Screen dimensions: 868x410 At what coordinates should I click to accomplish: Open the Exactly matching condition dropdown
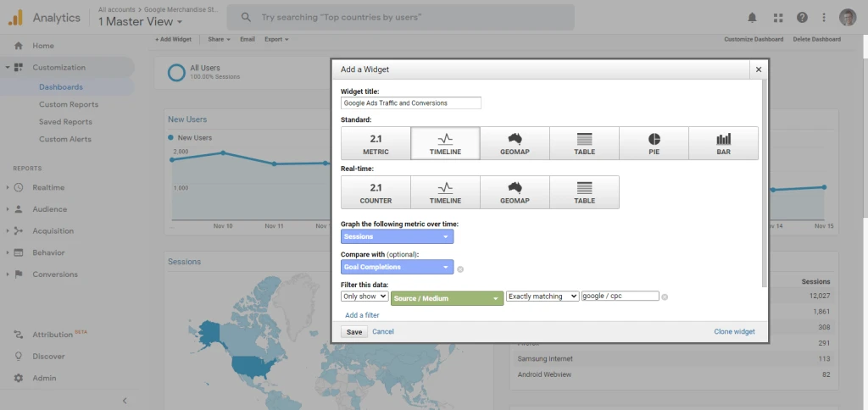pos(542,296)
